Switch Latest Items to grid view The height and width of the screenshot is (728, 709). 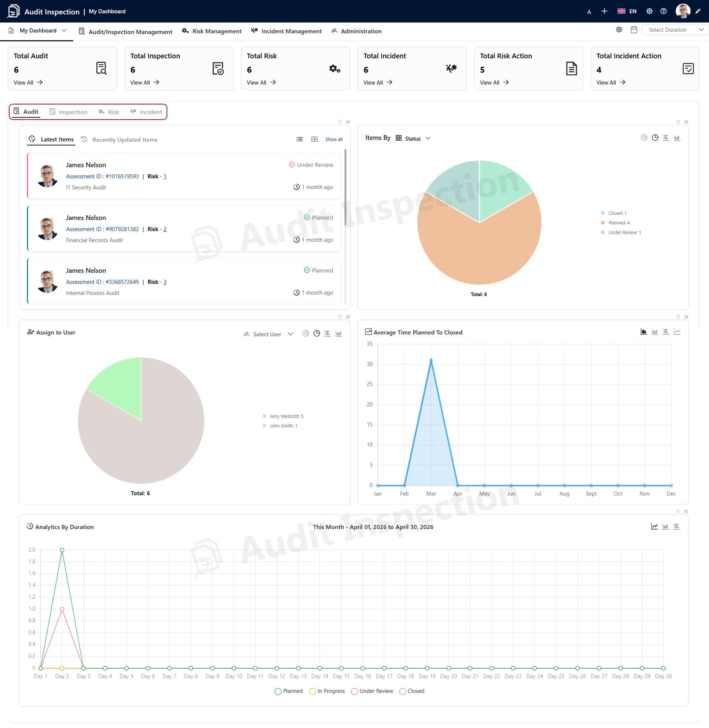click(x=314, y=139)
